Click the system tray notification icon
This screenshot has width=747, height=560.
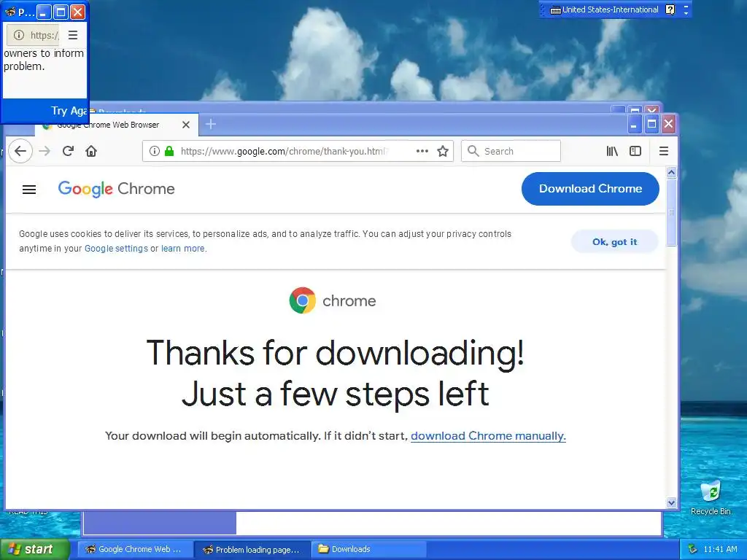[693, 549]
